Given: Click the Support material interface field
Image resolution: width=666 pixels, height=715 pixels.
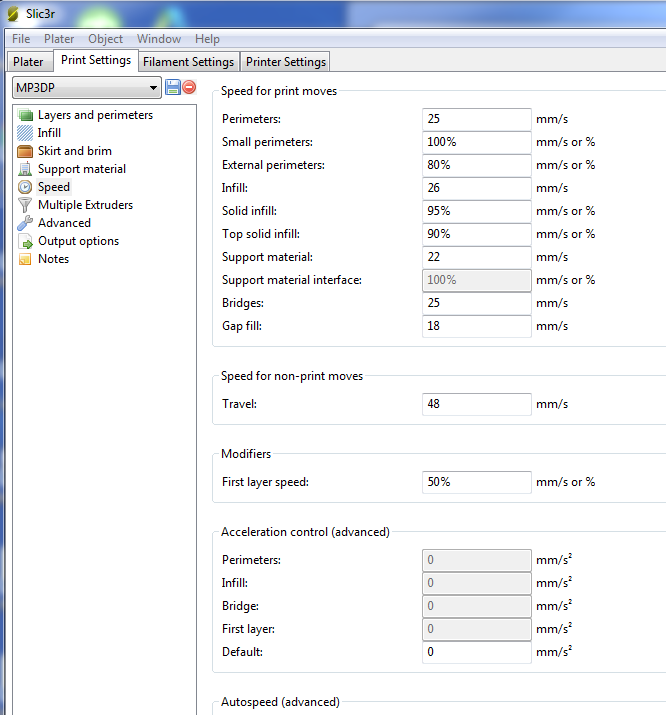Looking at the screenshot, I should tap(476, 280).
